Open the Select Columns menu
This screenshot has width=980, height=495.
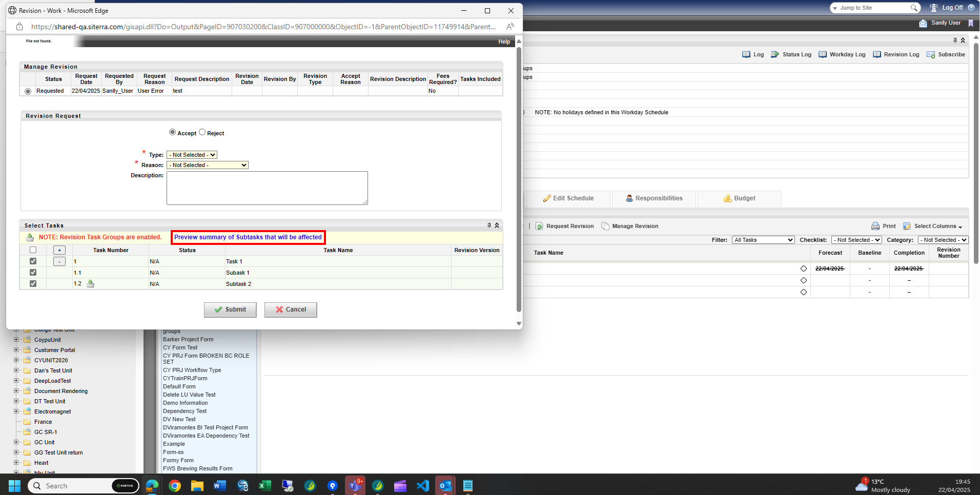coord(933,226)
